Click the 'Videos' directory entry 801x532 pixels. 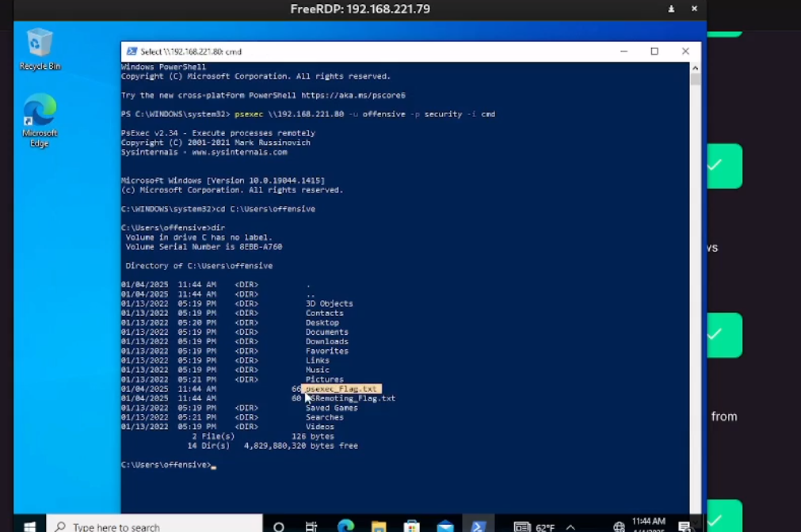(x=320, y=427)
